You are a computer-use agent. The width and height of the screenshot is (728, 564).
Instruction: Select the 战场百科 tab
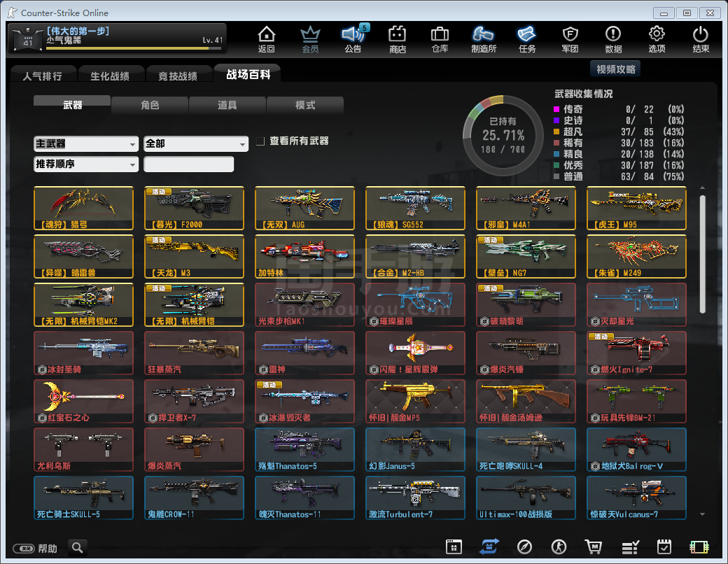click(x=248, y=74)
